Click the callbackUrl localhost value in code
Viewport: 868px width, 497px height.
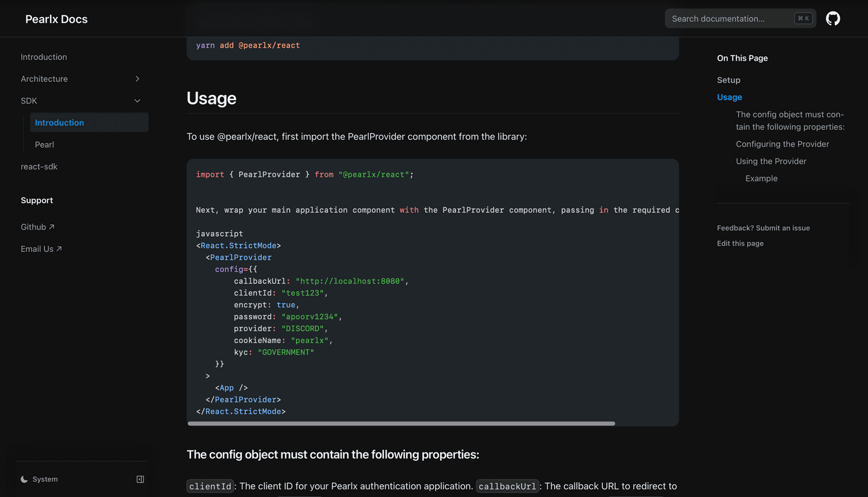[x=350, y=281]
